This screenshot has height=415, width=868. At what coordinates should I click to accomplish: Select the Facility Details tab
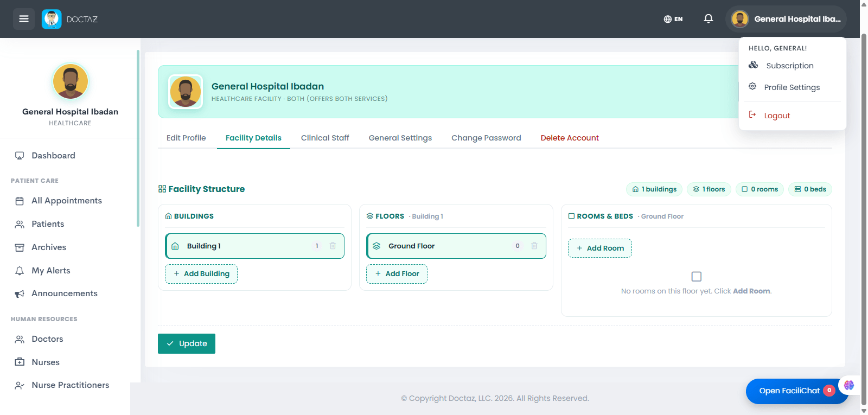click(x=253, y=138)
